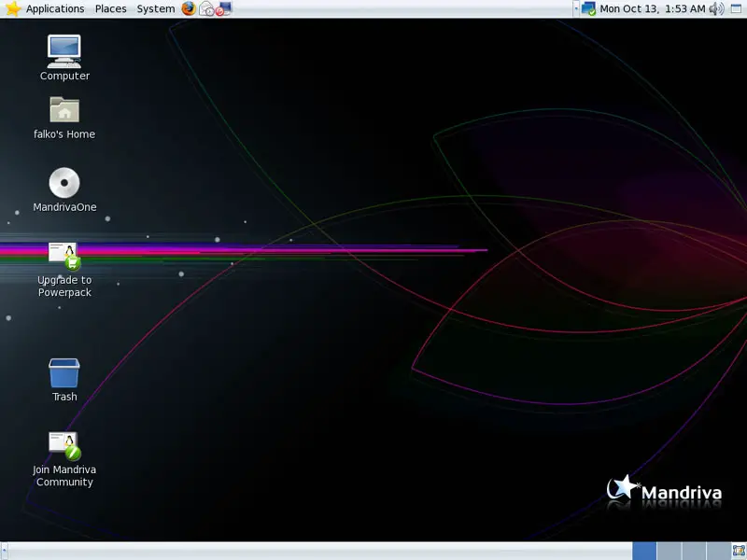This screenshot has width=747, height=560.
Task: Open the clock showing Mon Oct 13, 1:53 AM
Action: (652, 8)
